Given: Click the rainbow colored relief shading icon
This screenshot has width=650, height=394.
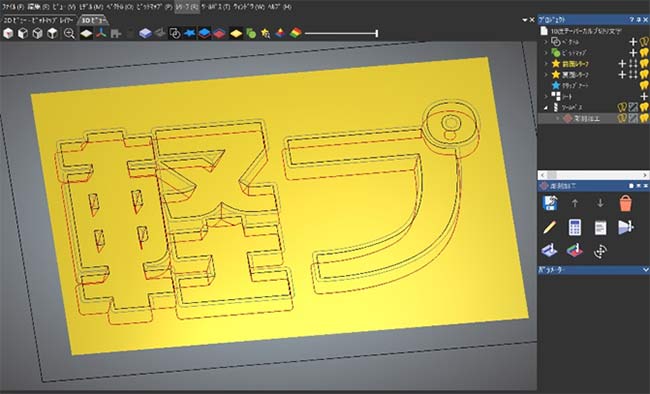Looking at the screenshot, I should (x=295, y=33).
